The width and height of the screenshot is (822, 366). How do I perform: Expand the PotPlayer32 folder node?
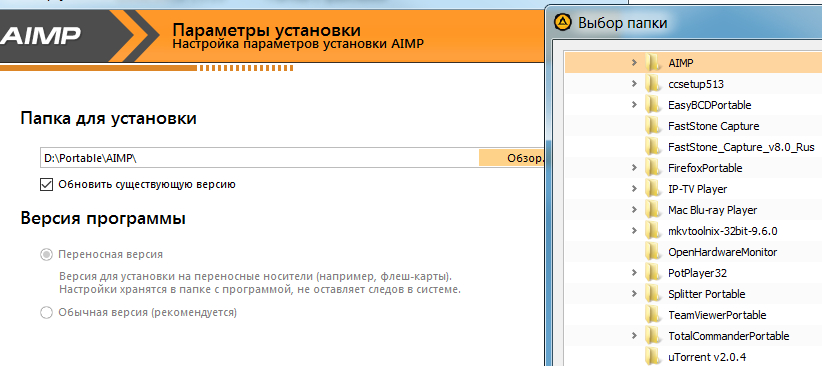(634, 272)
